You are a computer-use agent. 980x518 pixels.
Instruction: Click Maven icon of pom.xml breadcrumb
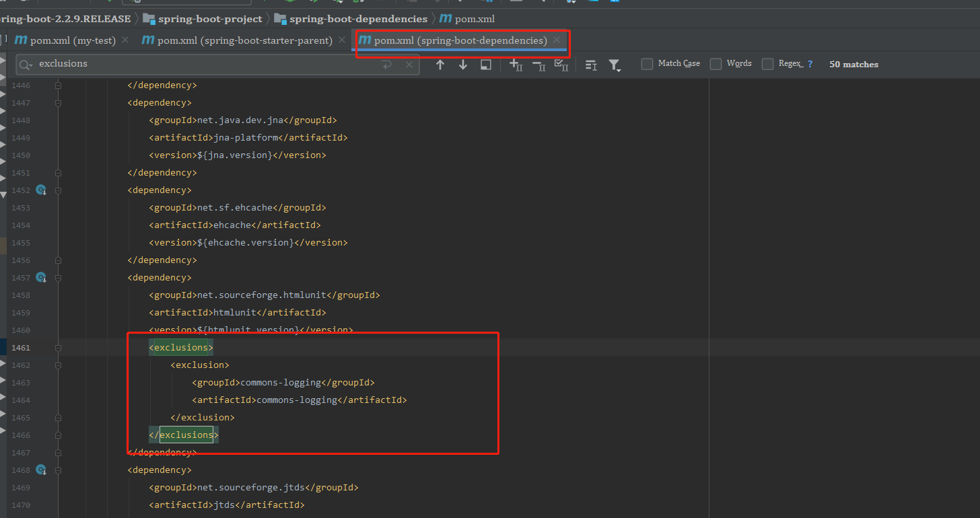click(446, 18)
